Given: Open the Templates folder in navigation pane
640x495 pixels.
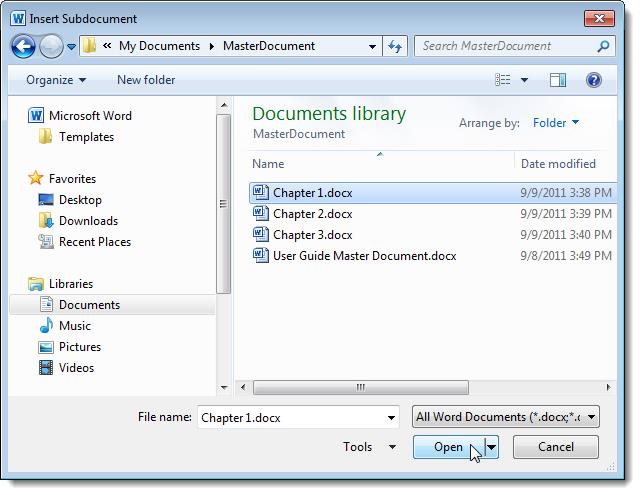Looking at the screenshot, I should pyautogui.click(x=76, y=137).
